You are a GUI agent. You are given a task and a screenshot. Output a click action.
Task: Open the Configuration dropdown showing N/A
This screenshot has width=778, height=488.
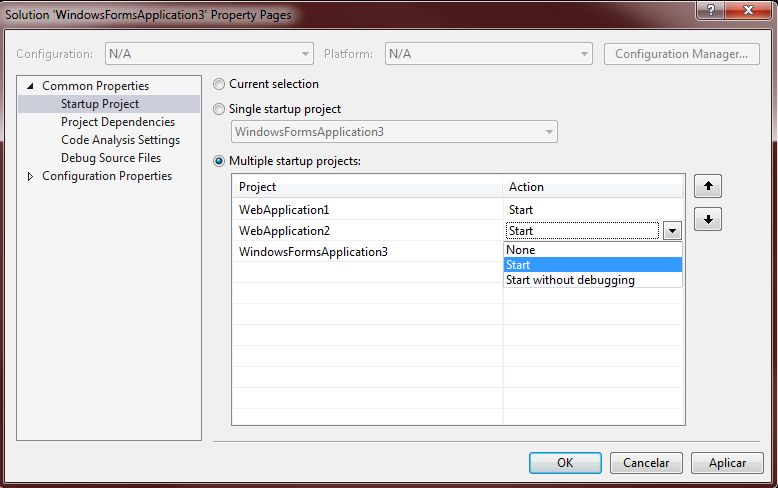tap(209, 54)
